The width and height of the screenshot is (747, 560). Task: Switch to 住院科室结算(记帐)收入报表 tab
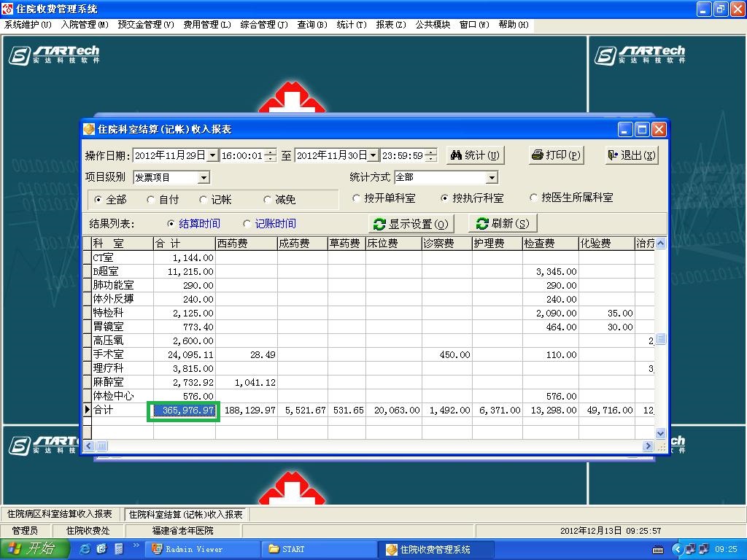186,514
